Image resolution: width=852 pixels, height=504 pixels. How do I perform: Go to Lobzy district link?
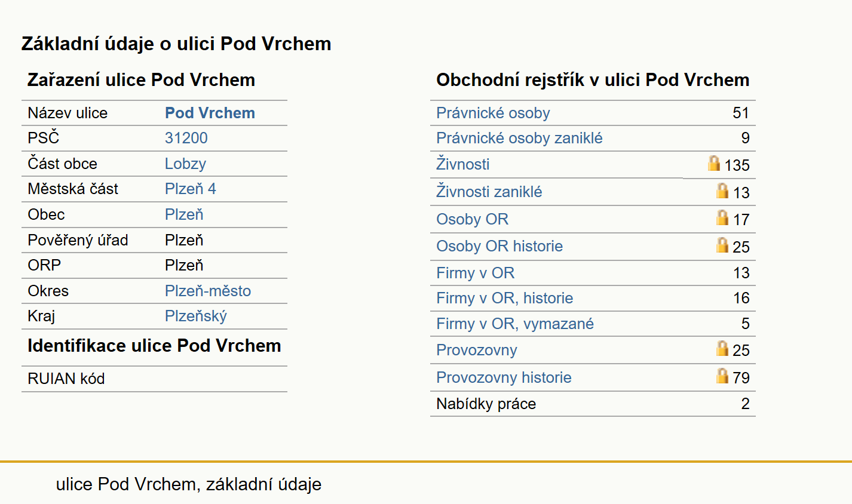(185, 164)
